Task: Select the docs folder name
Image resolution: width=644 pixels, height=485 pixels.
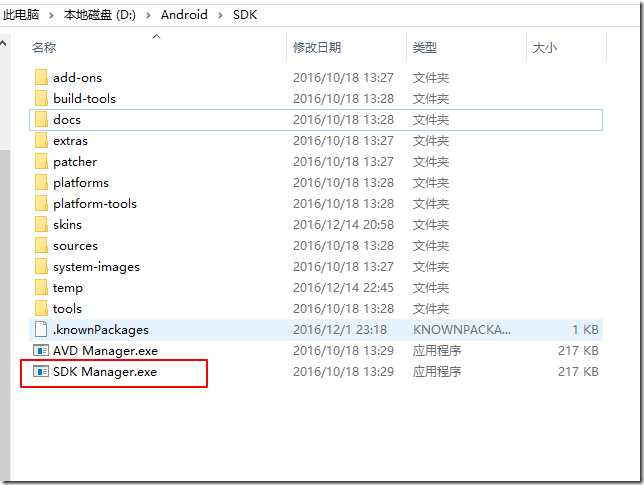Action: click(x=67, y=120)
